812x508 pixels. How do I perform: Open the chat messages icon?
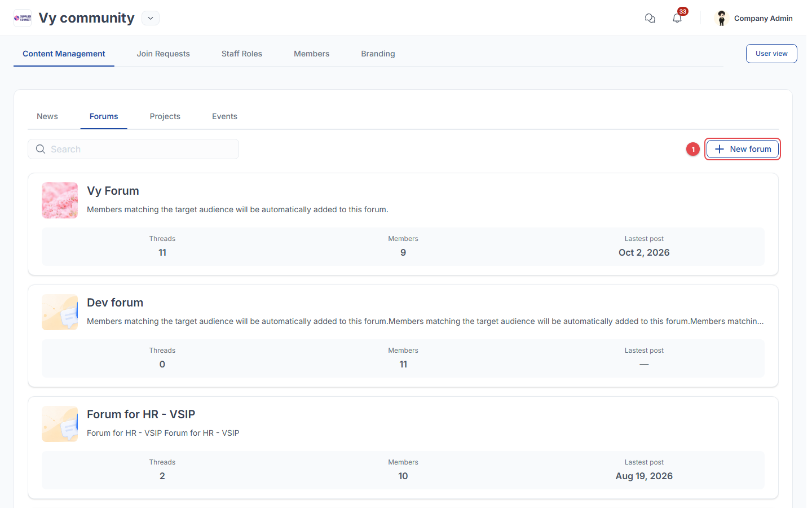pyautogui.click(x=650, y=18)
